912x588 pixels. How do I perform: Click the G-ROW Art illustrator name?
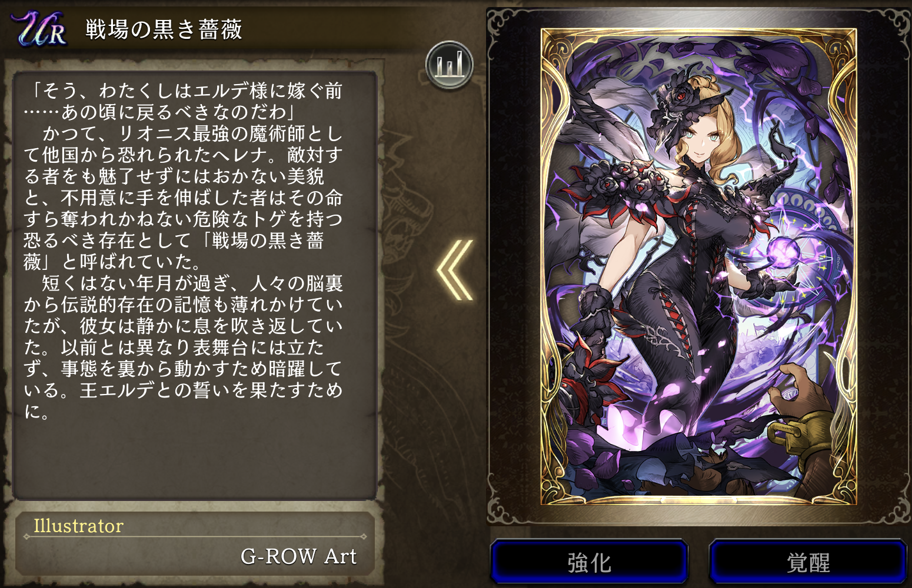tap(298, 556)
